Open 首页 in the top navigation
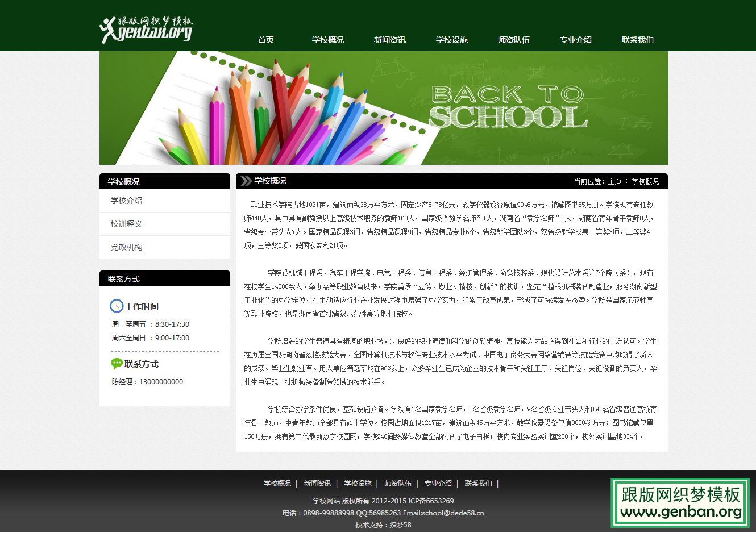Image resolution: width=756 pixels, height=533 pixels. coord(265,40)
